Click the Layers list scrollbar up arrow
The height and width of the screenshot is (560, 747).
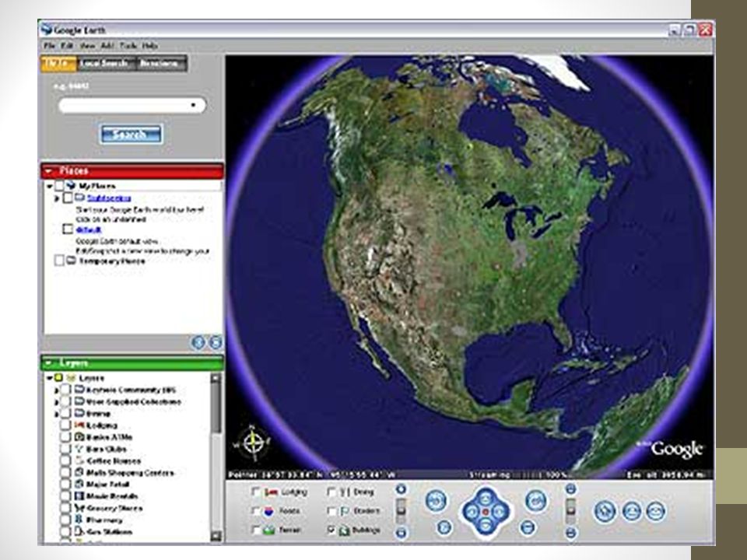click(x=216, y=379)
